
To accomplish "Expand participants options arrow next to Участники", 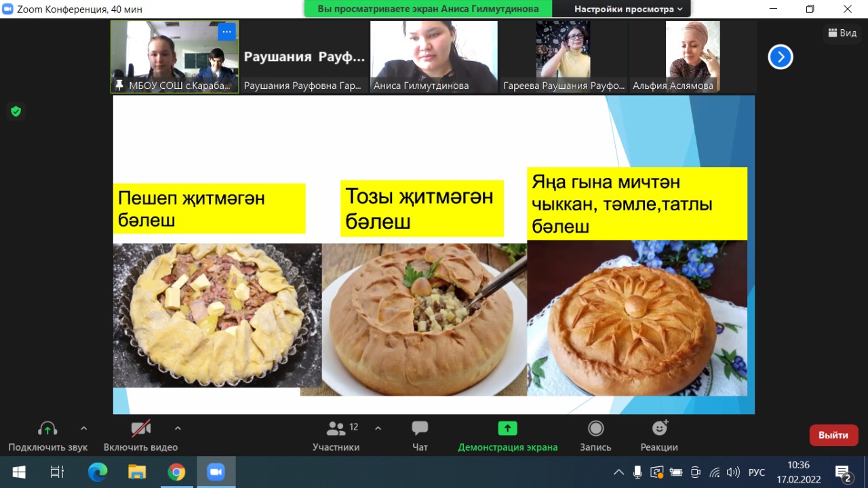I will [378, 428].
